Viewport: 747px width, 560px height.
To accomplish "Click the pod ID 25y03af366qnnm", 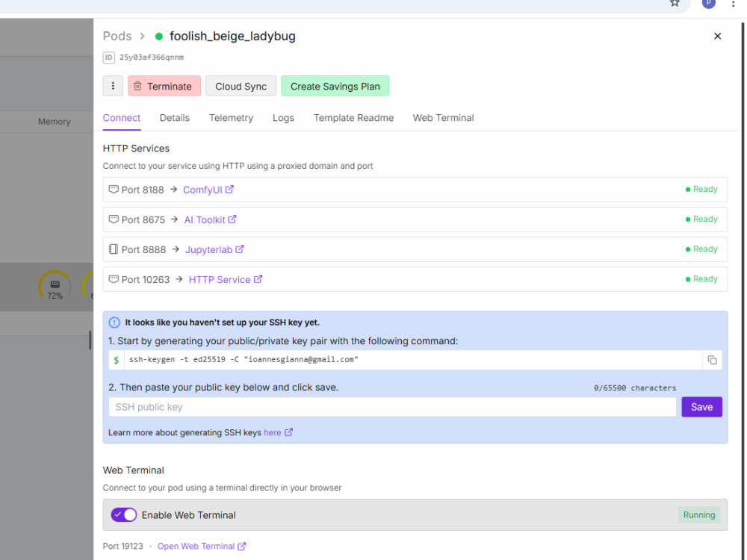I will click(152, 57).
